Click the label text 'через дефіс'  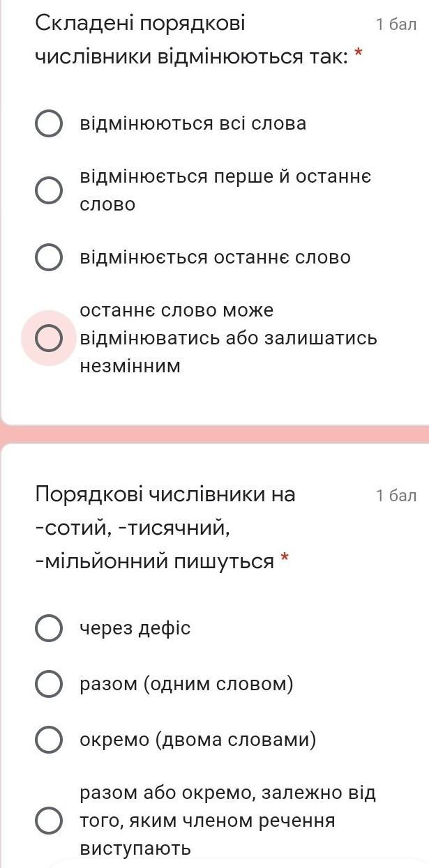click(135, 628)
